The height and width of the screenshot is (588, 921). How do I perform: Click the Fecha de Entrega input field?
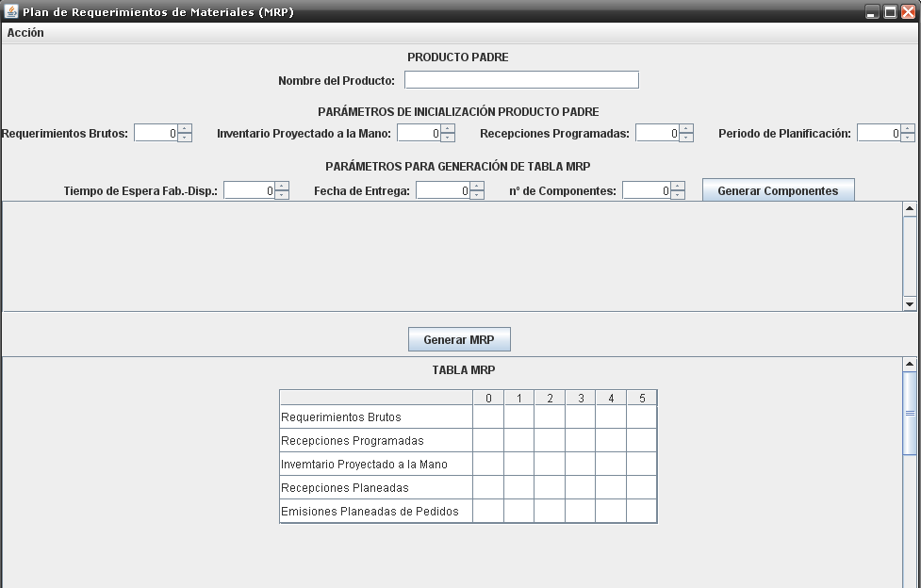pos(443,189)
